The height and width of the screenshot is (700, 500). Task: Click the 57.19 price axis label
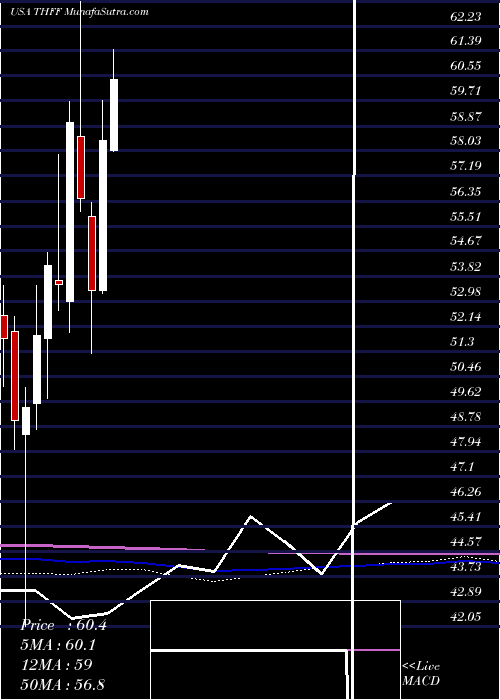[466, 166]
